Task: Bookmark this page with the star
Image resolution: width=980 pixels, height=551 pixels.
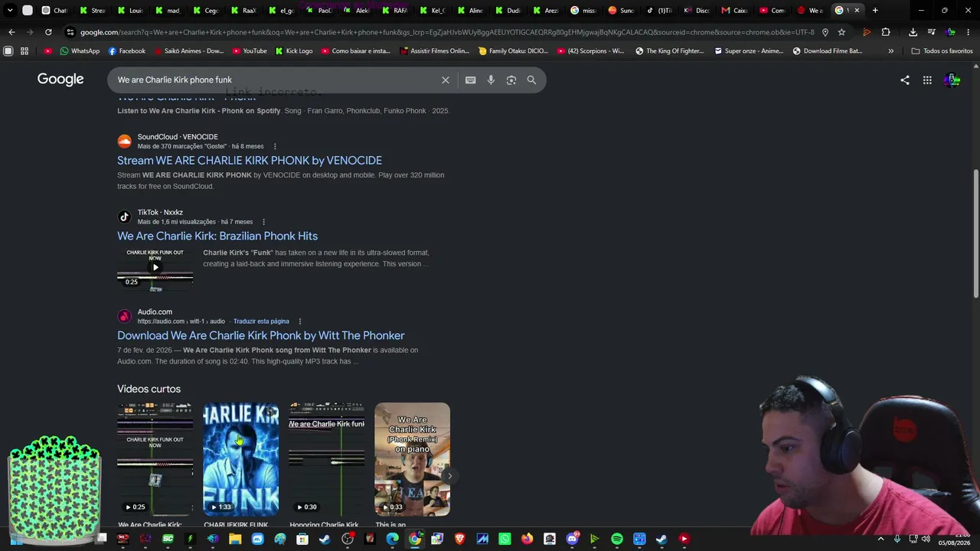Action: click(x=841, y=32)
